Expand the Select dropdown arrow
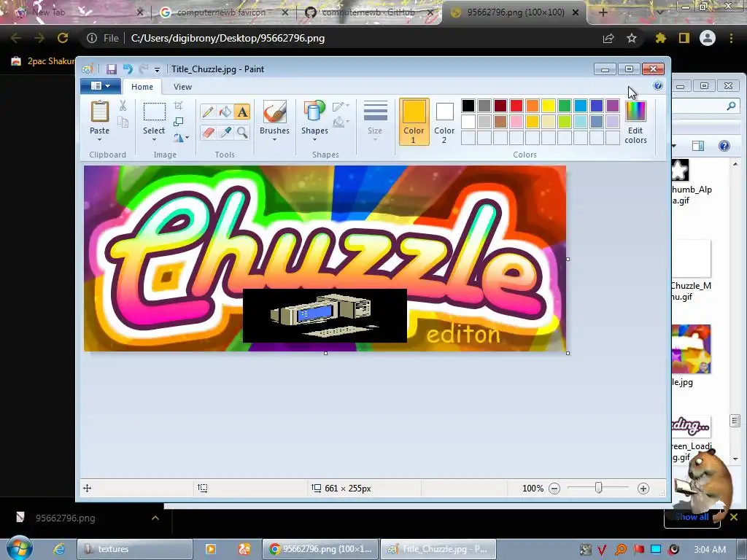 point(154,139)
